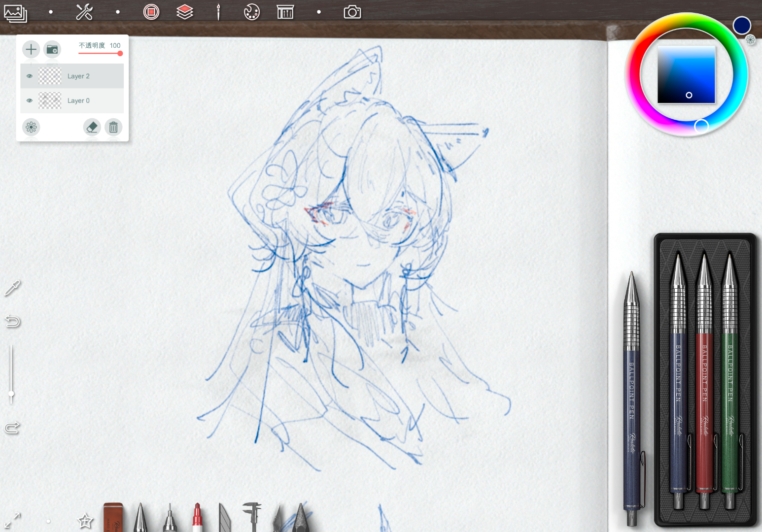The width and height of the screenshot is (762, 532).
Task: Open the wrench and screwdriver tools menu
Action: pos(84,12)
